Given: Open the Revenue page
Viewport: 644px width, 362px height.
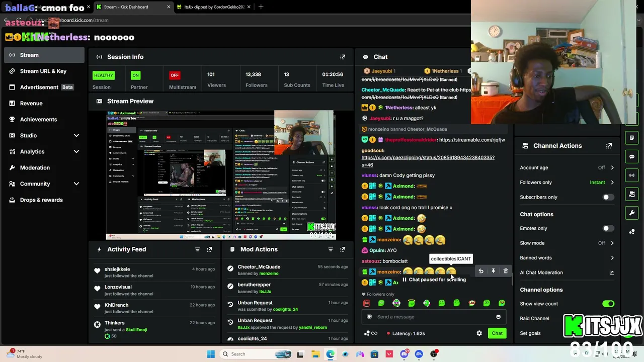Looking at the screenshot, I should pos(44,103).
